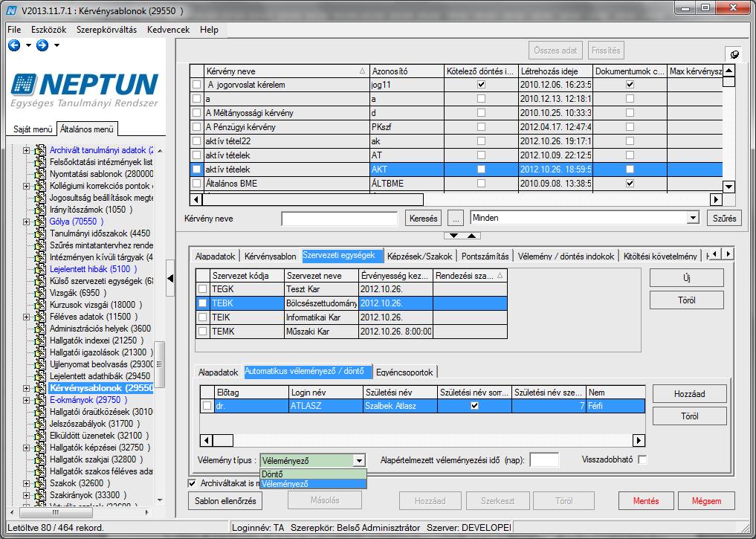
Task: Click the request grid's horizontal scrollbar thumb
Action: (313, 199)
